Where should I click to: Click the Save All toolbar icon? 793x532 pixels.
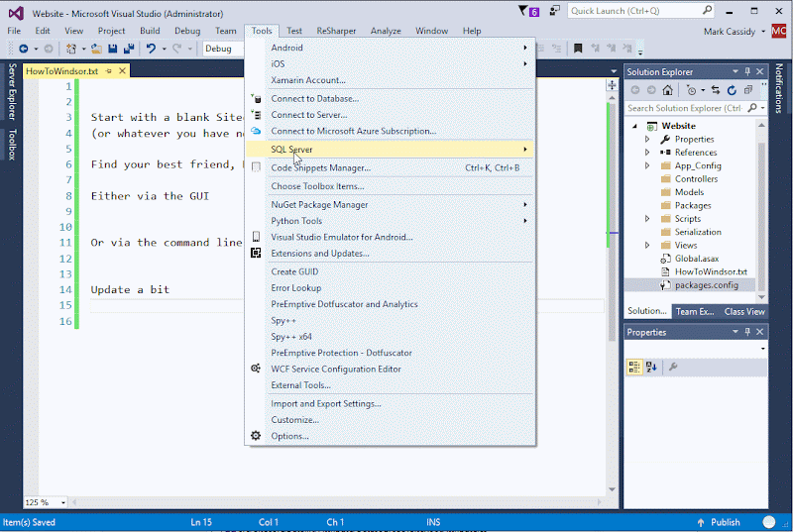[x=129, y=49]
